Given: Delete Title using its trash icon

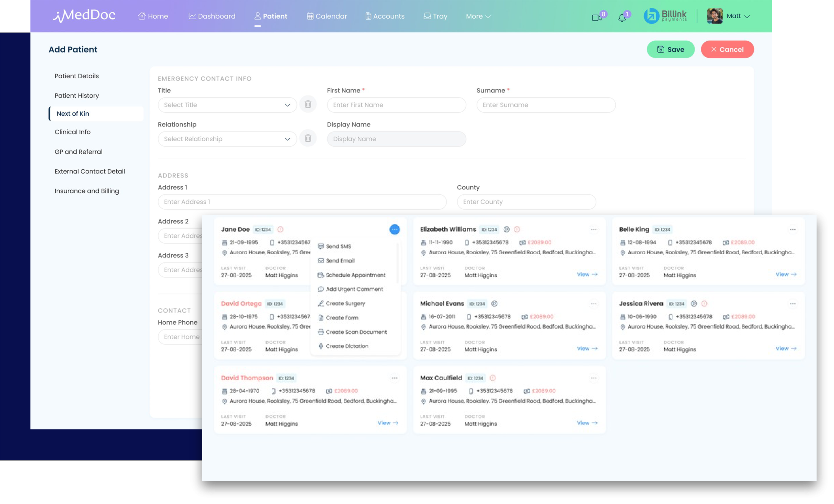Looking at the screenshot, I should (308, 104).
